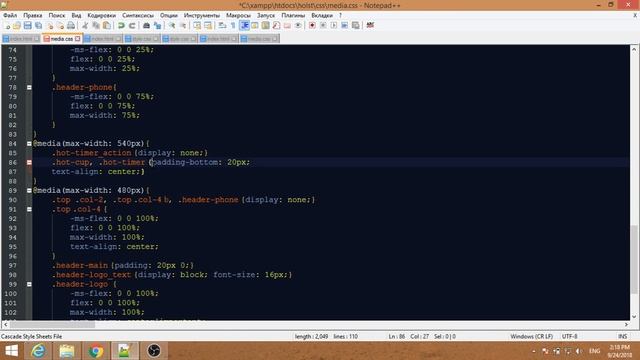Toggle synchronized horizontal scrolling
The height and width of the screenshot is (360, 640).
tap(208, 26)
